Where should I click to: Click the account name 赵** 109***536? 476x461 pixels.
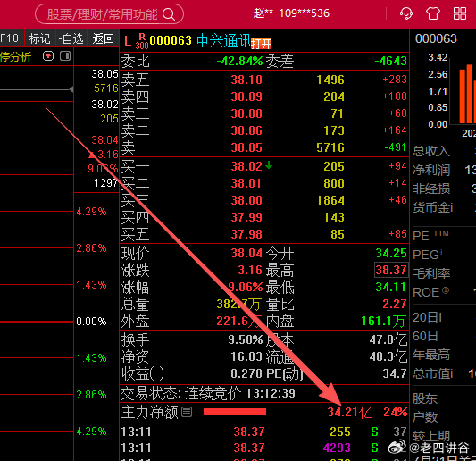tap(291, 13)
